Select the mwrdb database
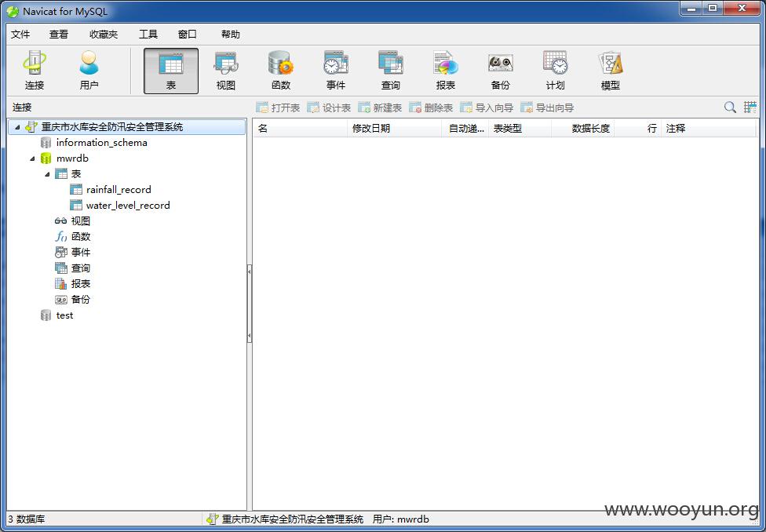 tap(72, 159)
